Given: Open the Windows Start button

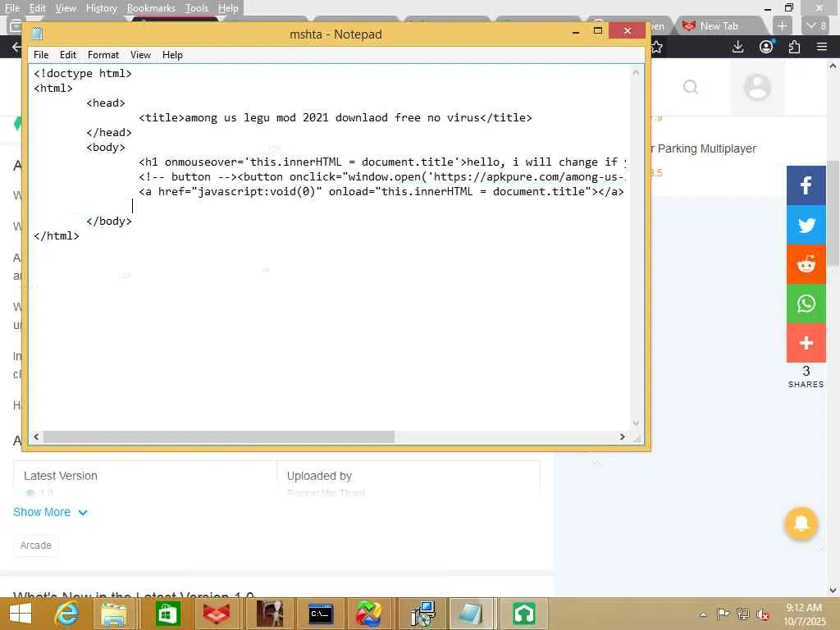Looking at the screenshot, I should coord(20,614).
